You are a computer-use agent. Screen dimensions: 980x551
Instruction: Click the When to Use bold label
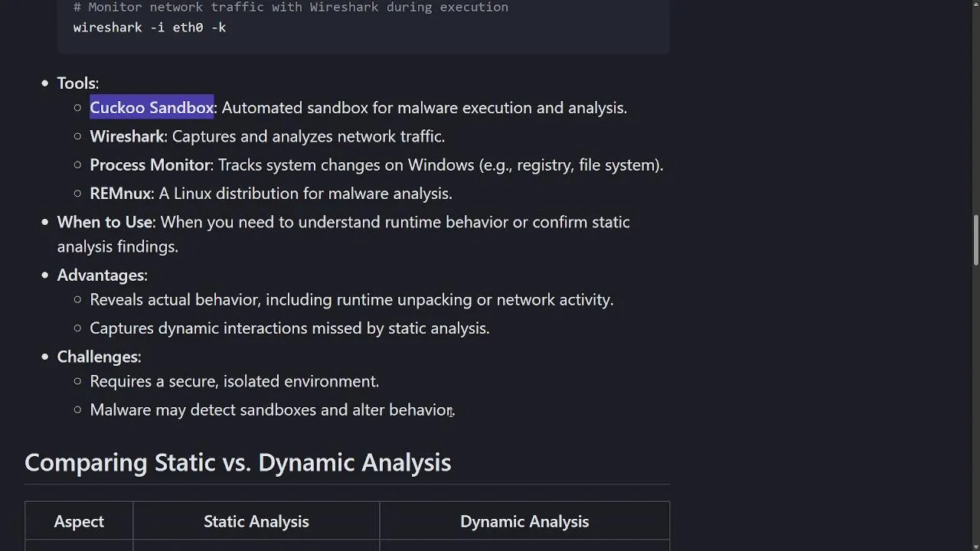[x=105, y=222]
